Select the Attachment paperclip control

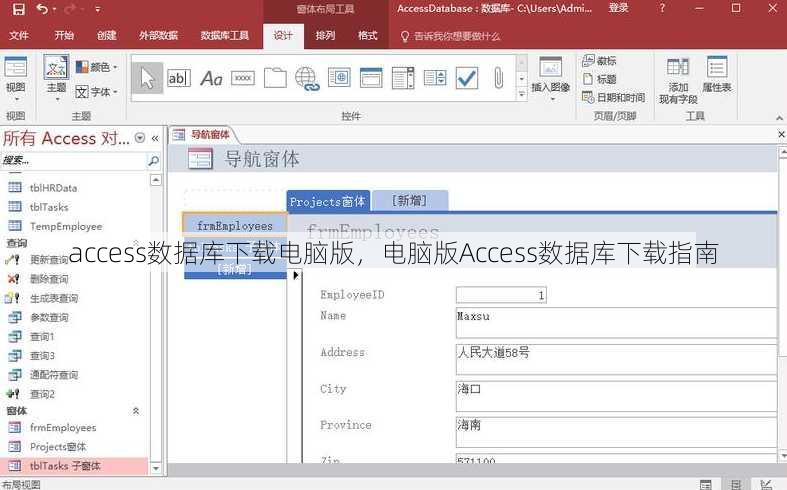pyautogui.click(x=498, y=78)
